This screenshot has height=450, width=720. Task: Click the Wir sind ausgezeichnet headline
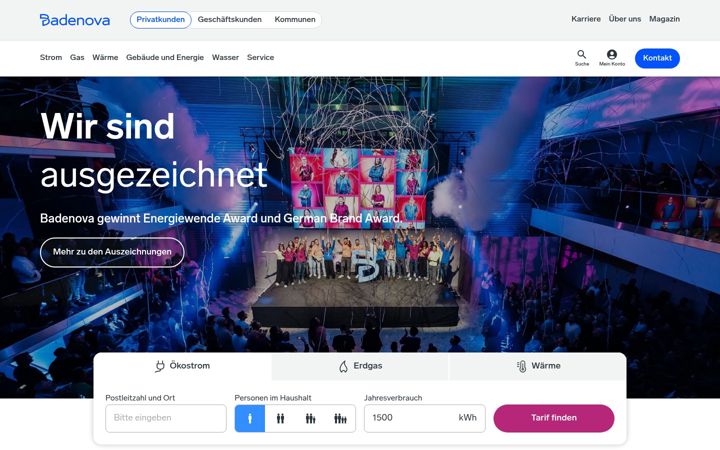[154, 150]
